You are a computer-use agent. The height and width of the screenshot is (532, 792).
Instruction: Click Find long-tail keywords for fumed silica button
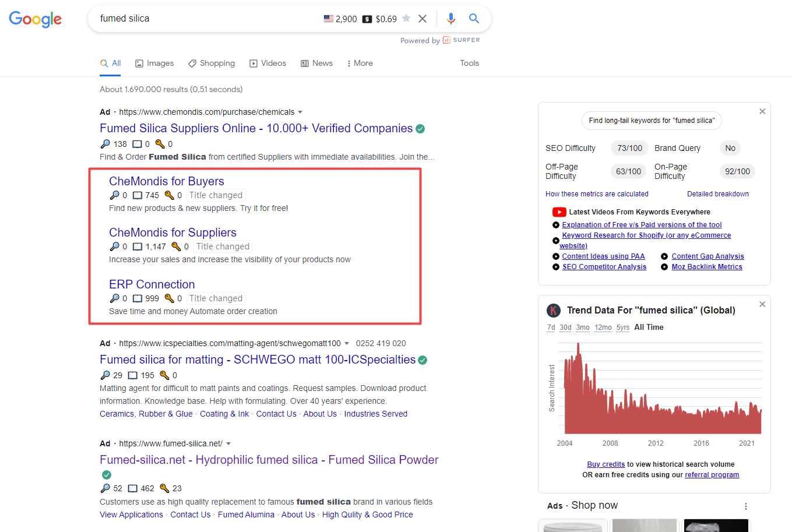652,121
